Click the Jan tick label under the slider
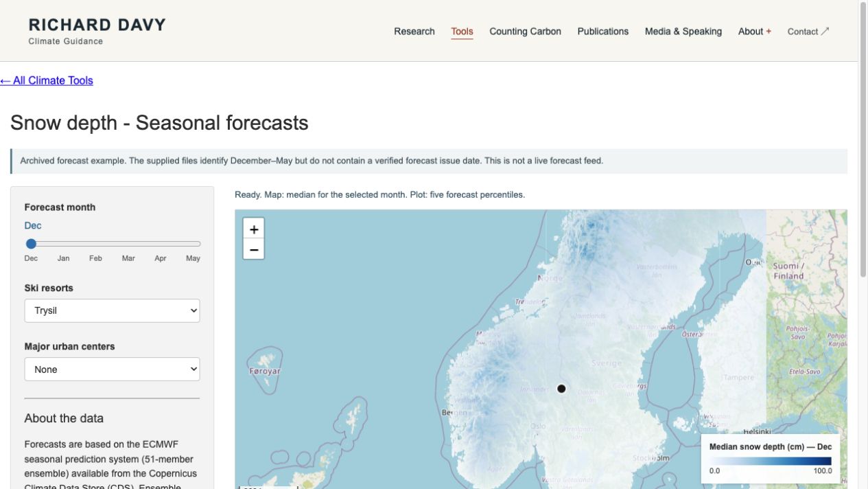868x489 pixels. coord(63,258)
